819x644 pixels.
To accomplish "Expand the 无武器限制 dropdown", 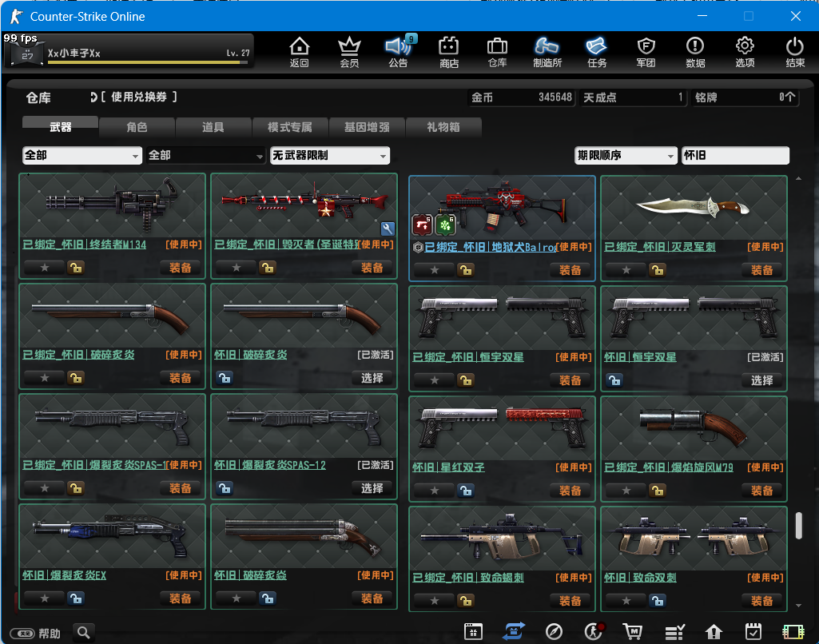I will click(x=329, y=155).
